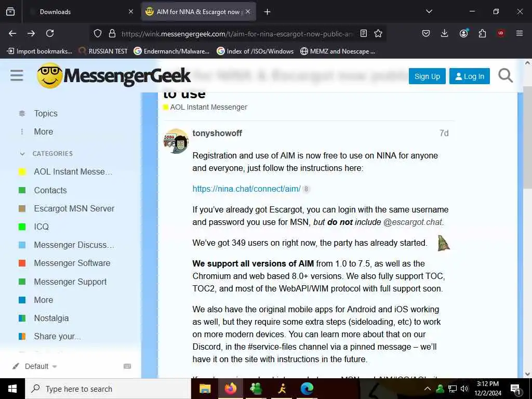Image resolution: width=532 pixels, height=399 pixels.
Task: Open the Endermanch/Malware bookmark
Action: (171, 51)
